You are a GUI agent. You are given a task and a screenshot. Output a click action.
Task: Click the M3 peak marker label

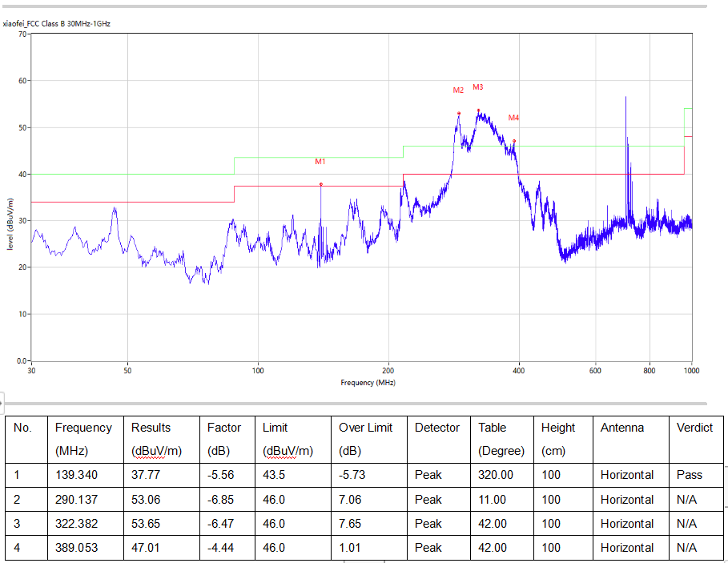coord(478,87)
